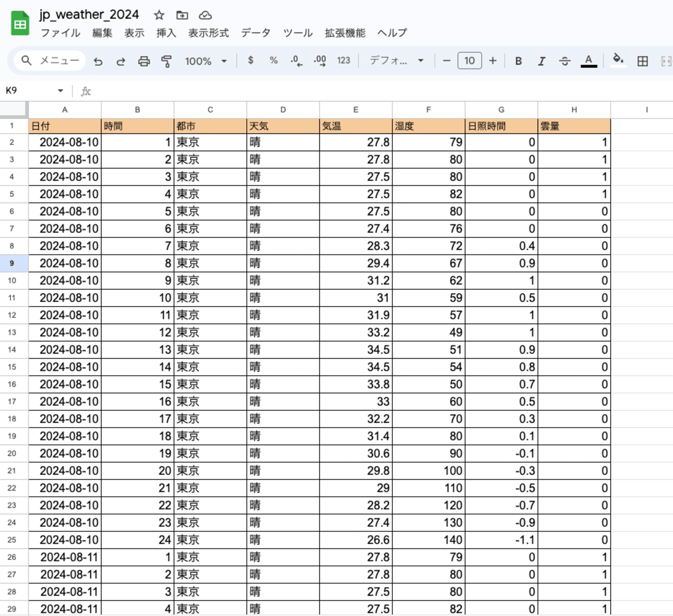Screen dimensions: 673x616
Task: Select row 20 header
Action: 13,453
